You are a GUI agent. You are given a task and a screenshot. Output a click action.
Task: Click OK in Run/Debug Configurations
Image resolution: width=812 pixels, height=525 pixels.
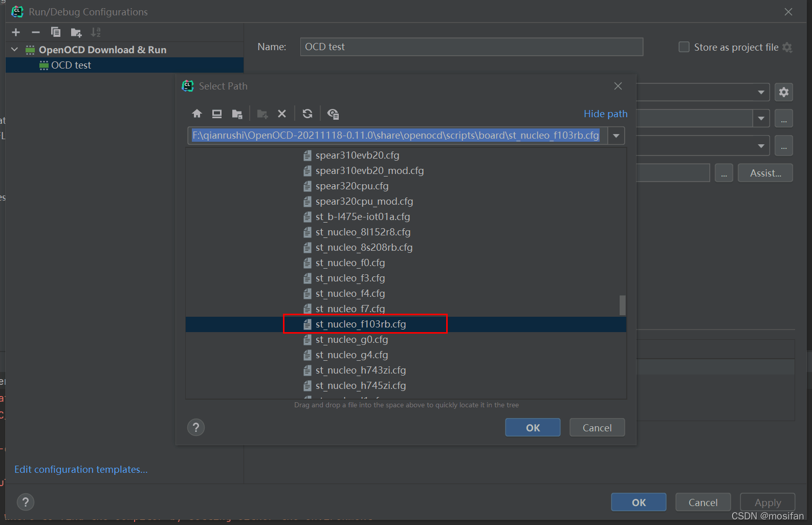[639, 502]
